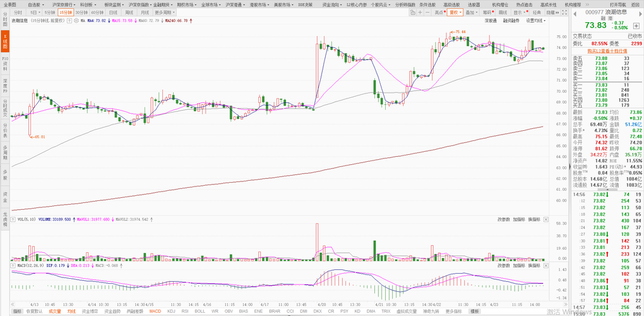This screenshot has width=644, height=316.
Task: Close the MACD indicator panel
Action: [546, 266]
